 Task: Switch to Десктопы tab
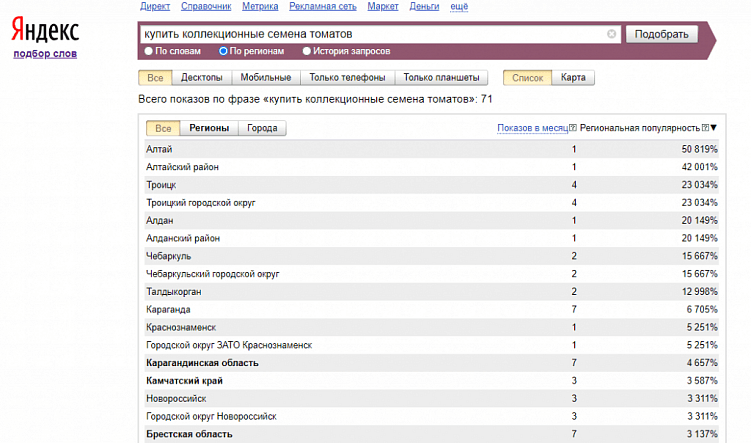[202, 78]
